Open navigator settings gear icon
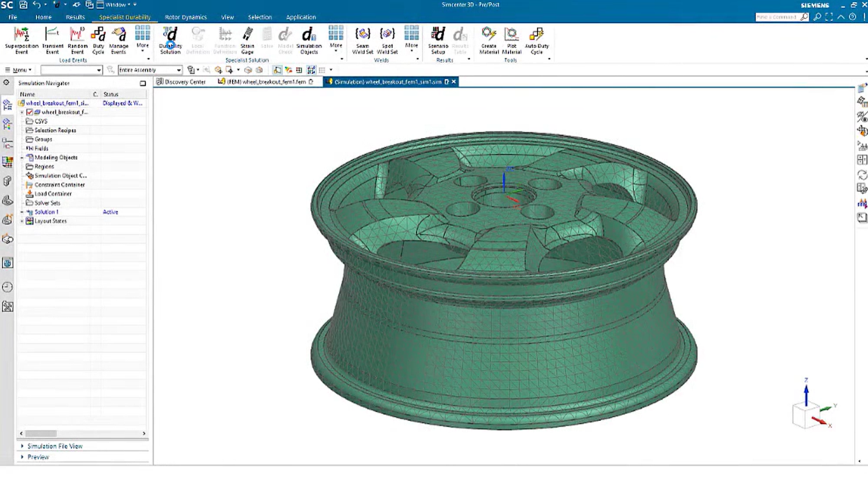Viewport: 868px width, 484px height. (x=6, y=83)
